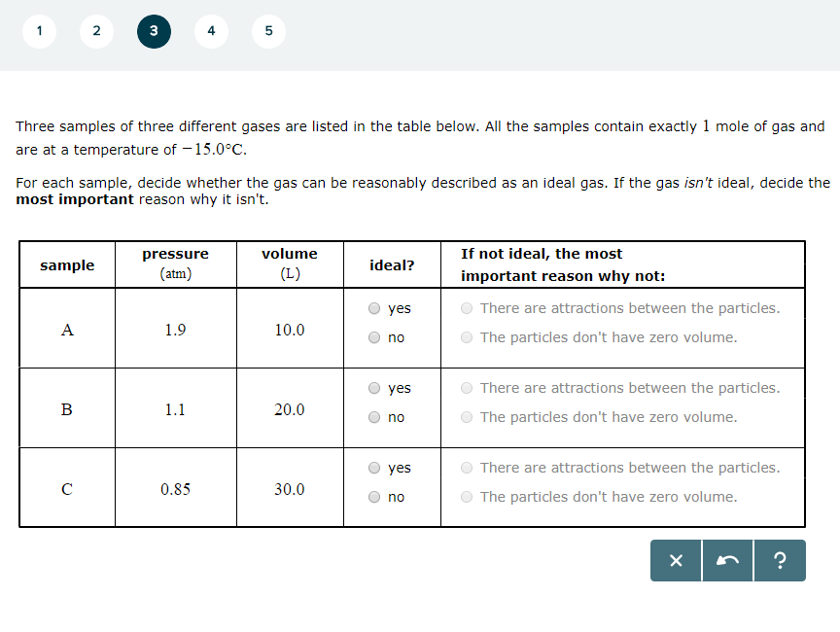Viewport: 840px width, 632px height.
Task: Open the question mark help icon
Action: point(780,561)
